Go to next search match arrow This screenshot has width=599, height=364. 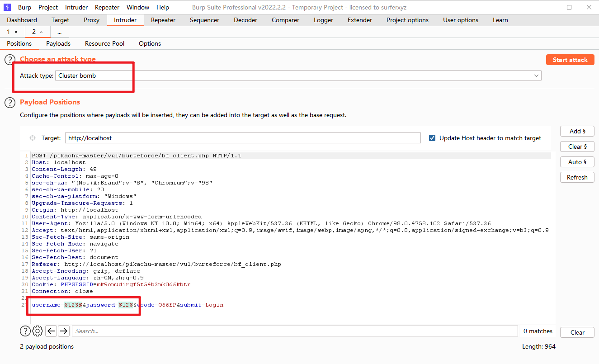pyautogui.click(x=64, y=331)
